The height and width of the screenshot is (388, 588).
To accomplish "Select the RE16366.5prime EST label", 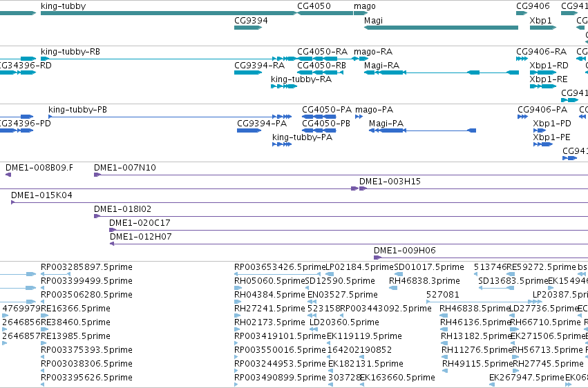I will click(x=75, y=309).
